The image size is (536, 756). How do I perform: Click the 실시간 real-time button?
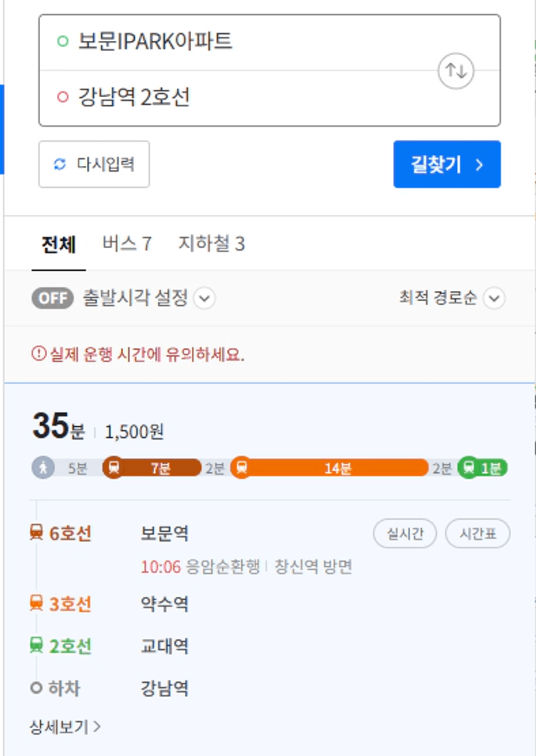pos(405,534)
